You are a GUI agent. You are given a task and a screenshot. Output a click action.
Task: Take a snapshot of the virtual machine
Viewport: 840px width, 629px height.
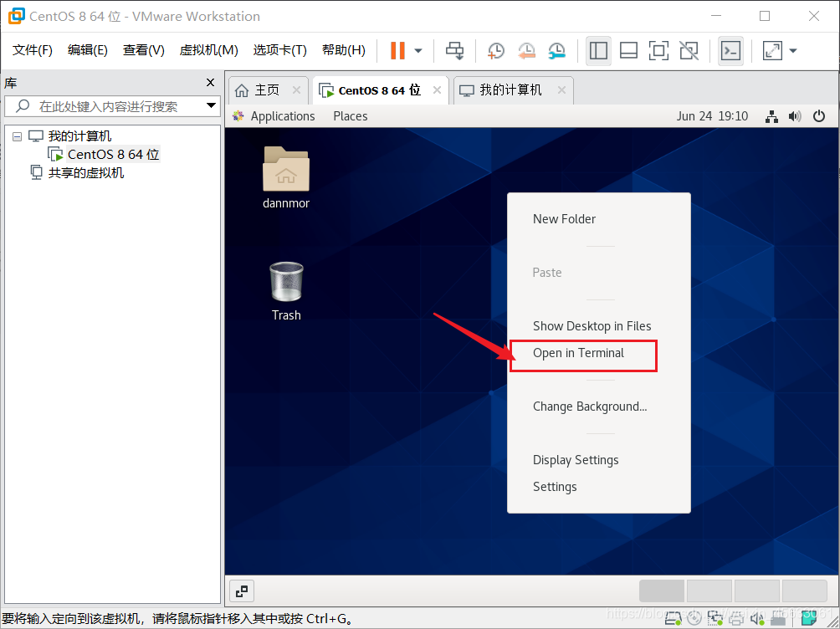[496, 51]
